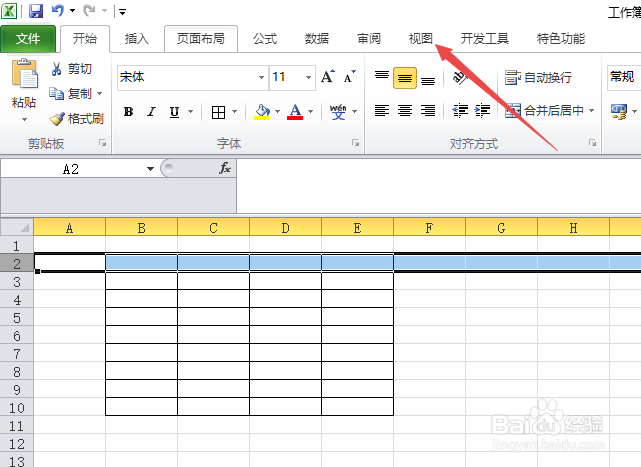Align text left

click(382, 111)
